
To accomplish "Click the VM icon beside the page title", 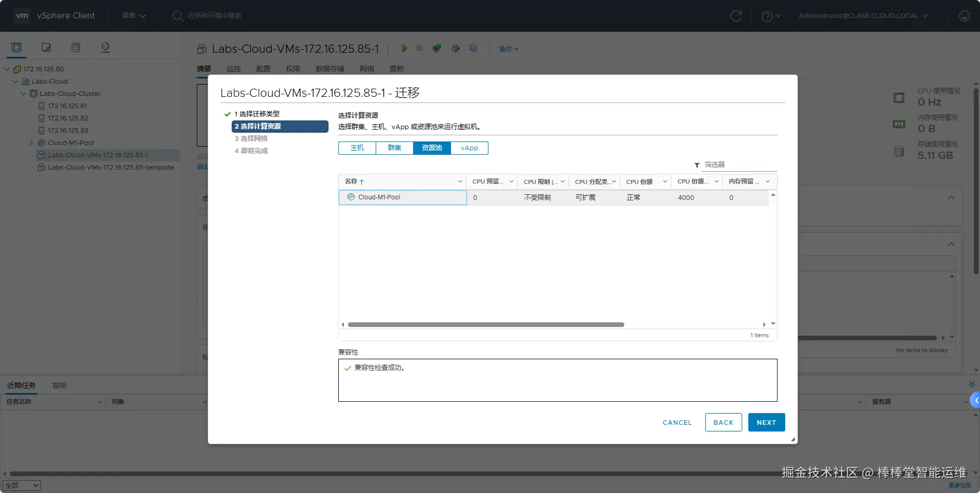I will (x=202, y=49).
